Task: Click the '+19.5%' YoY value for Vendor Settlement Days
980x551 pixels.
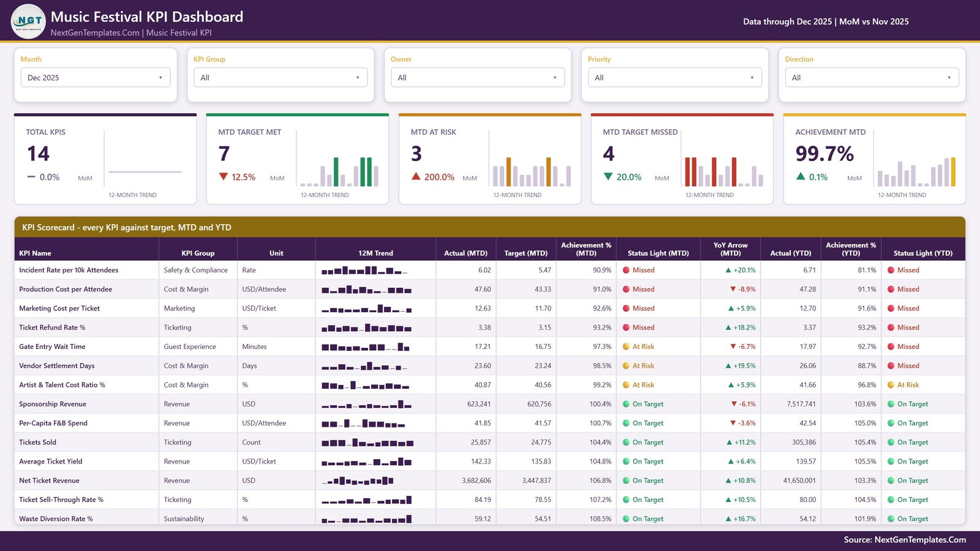Action: click(x=744, y=365)
